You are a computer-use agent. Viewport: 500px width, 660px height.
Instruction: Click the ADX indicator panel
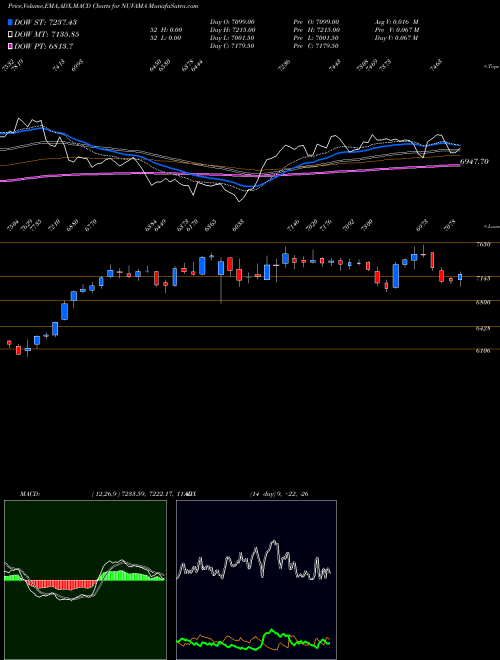pyautogui.click(x=256, y=580)
